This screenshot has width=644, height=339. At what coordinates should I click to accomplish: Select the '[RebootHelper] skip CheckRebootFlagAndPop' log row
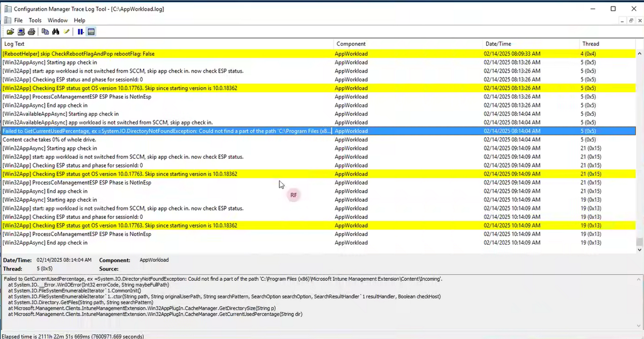[x=319, y=54]
